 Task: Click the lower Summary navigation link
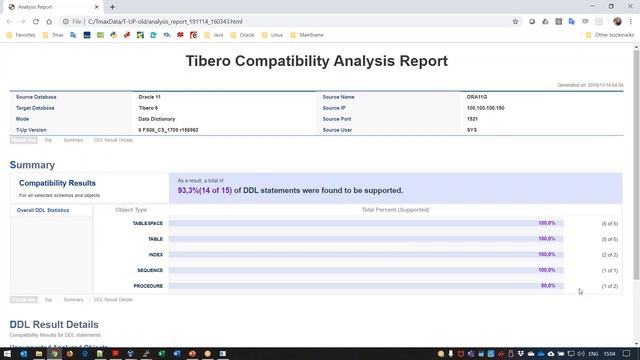click(73, 300)
